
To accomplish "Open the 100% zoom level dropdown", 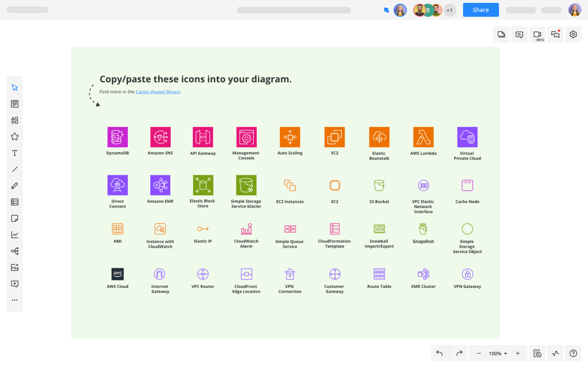I will pyautogui.click(x=498, y=353).
